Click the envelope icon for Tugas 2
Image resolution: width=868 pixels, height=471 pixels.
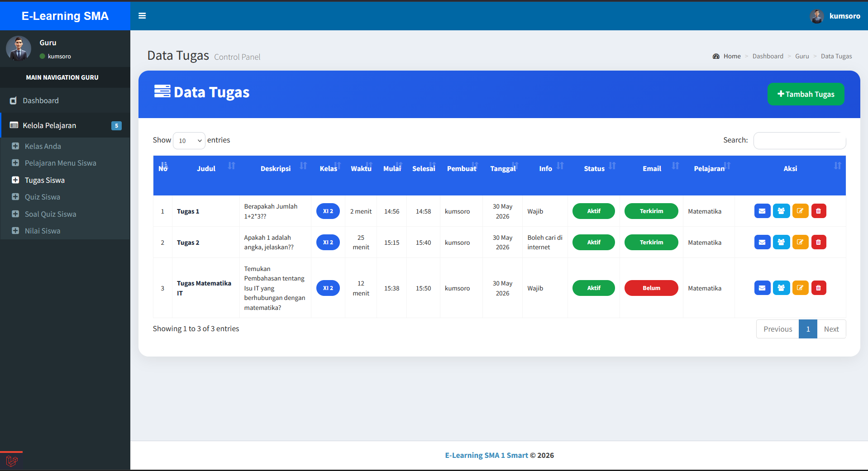762,242
